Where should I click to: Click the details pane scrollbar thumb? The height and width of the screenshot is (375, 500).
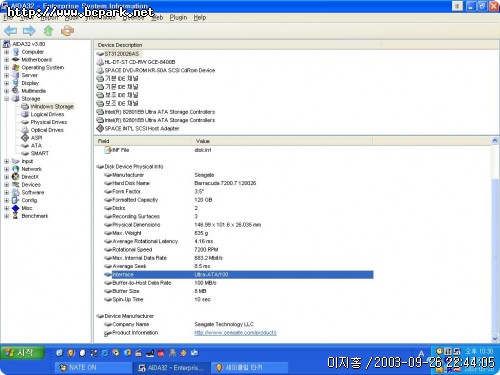coord(495,256)
